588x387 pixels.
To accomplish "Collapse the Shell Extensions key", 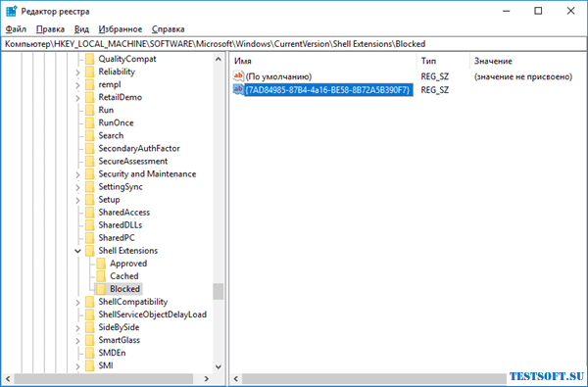I will pyautogui.click(x=77, y=251).
